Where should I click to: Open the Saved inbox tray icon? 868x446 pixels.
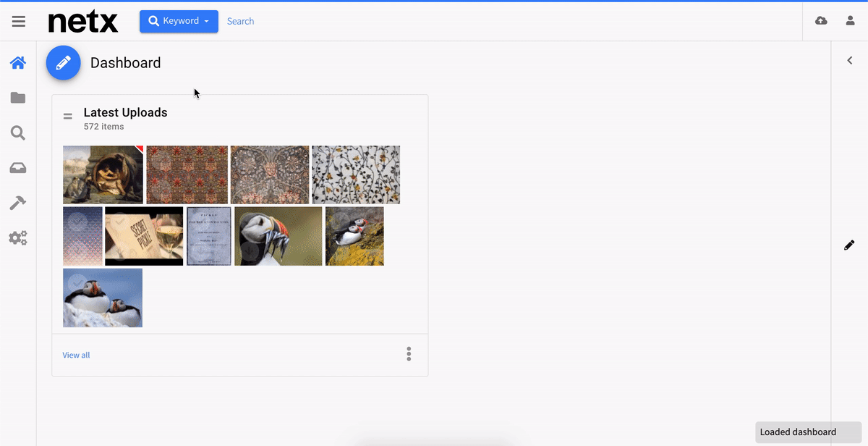18,168
